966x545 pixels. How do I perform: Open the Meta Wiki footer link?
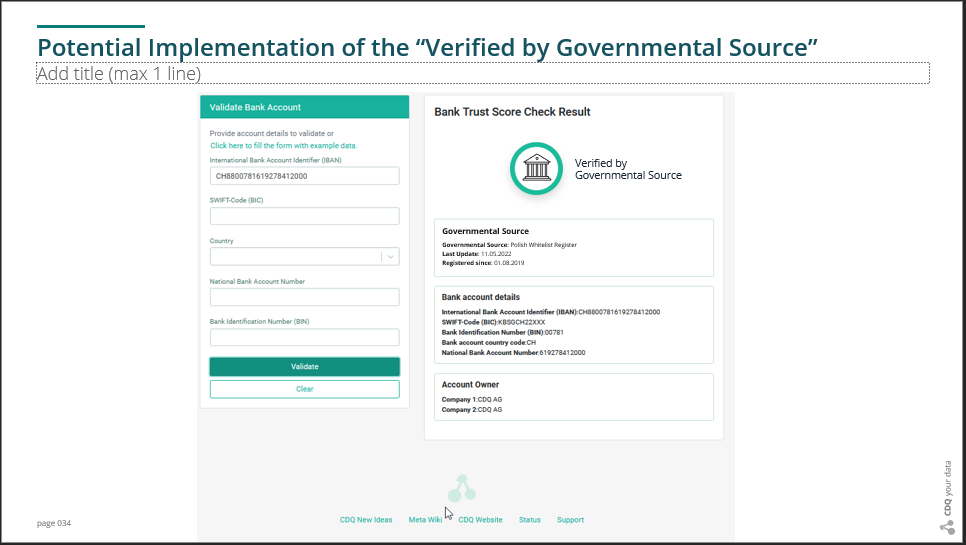coord(425,520)
